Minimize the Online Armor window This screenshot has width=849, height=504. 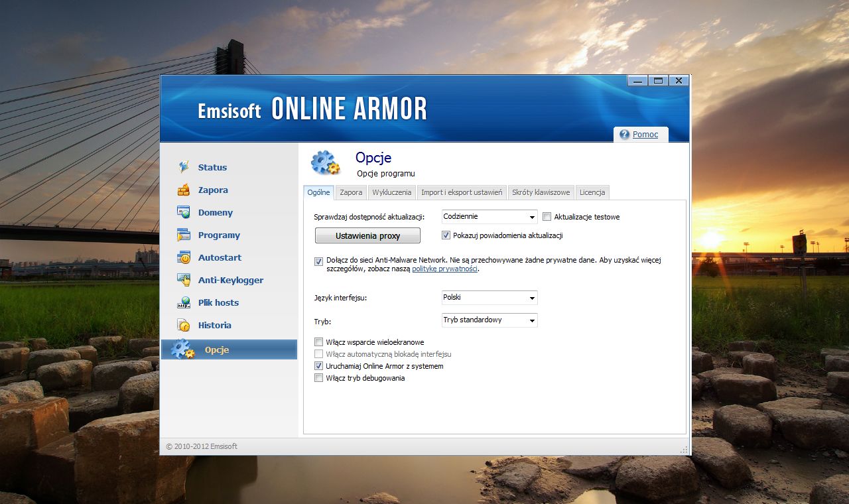click(x=638, y=81)
